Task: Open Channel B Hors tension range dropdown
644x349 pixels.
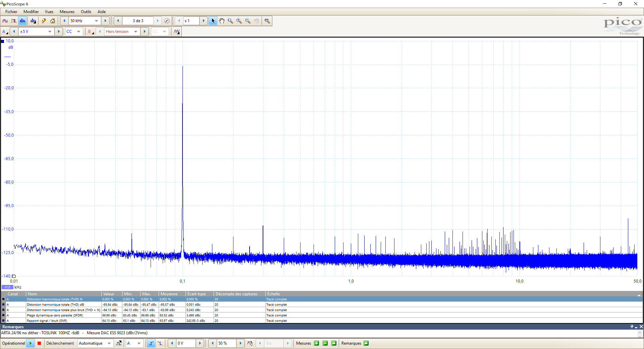Action: (136, 32)
